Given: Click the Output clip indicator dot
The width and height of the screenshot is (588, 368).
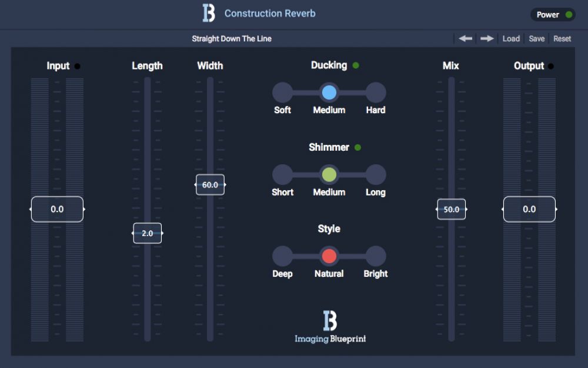Looking at the screenshot, I should [551, 66].
